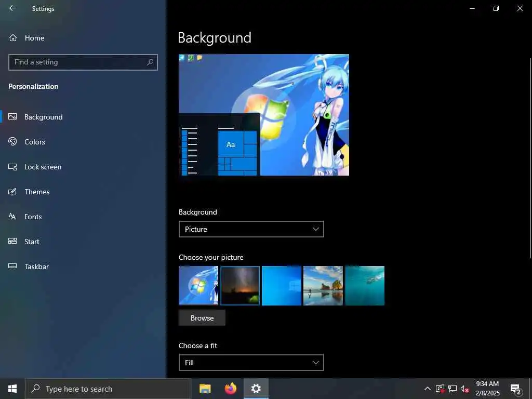This screenshot has height=399, width=532.
Task: Click the muted volume tray icon
Action: click(464, 389)
